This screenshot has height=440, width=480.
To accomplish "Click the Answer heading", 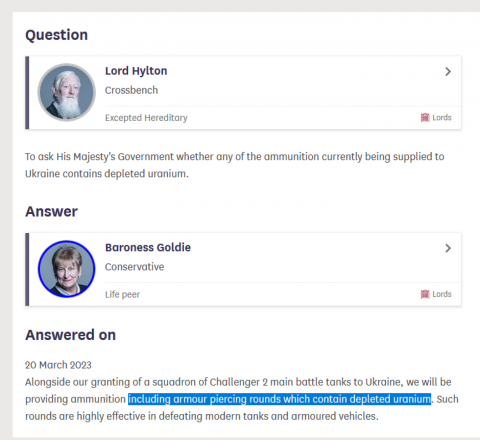I will [51, 212].
